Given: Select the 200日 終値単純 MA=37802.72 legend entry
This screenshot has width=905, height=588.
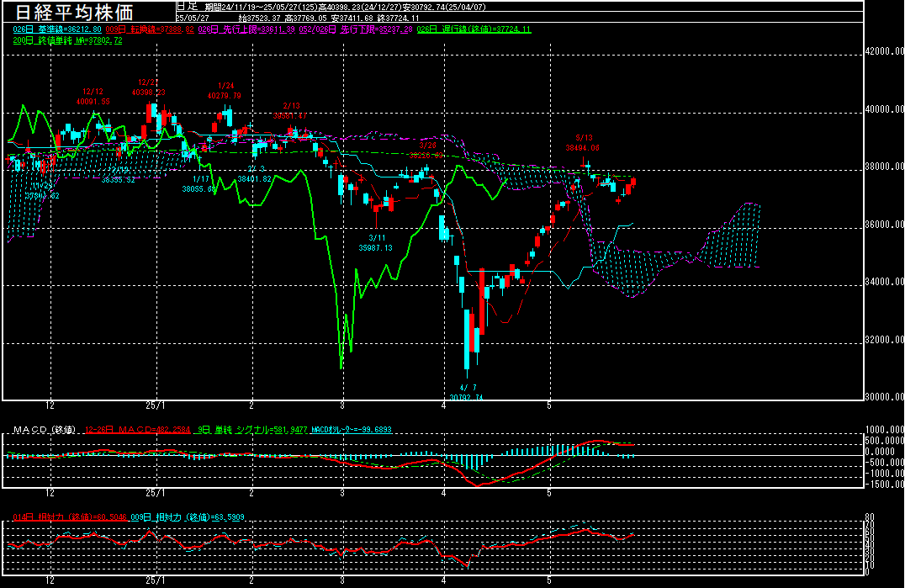Looking at the screenshot, I should coord(67,40).
